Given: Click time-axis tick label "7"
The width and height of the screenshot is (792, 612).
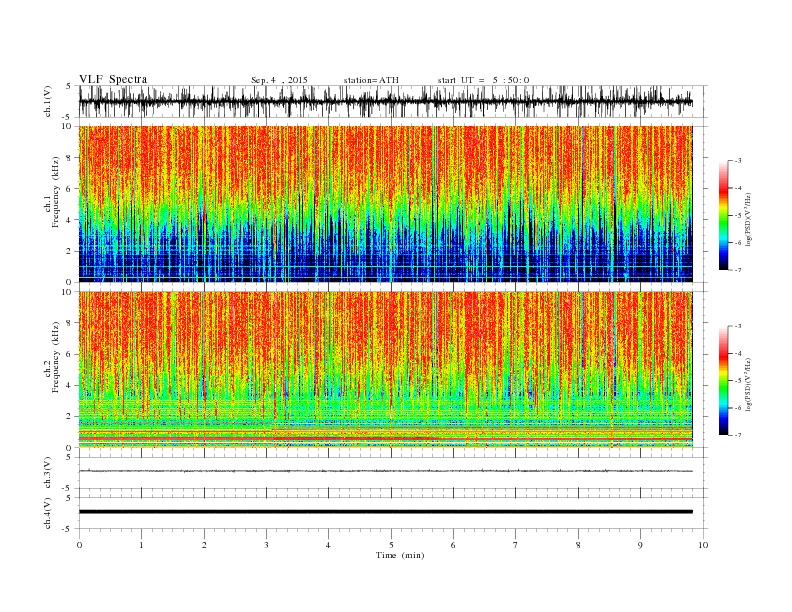Looking at the screenshot, I should coord(516,545).
